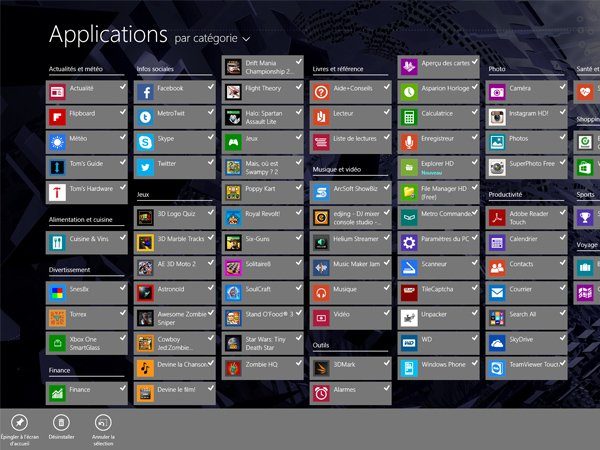
Task: Click the Solitaire8 app icon
Action: (233, 268)
